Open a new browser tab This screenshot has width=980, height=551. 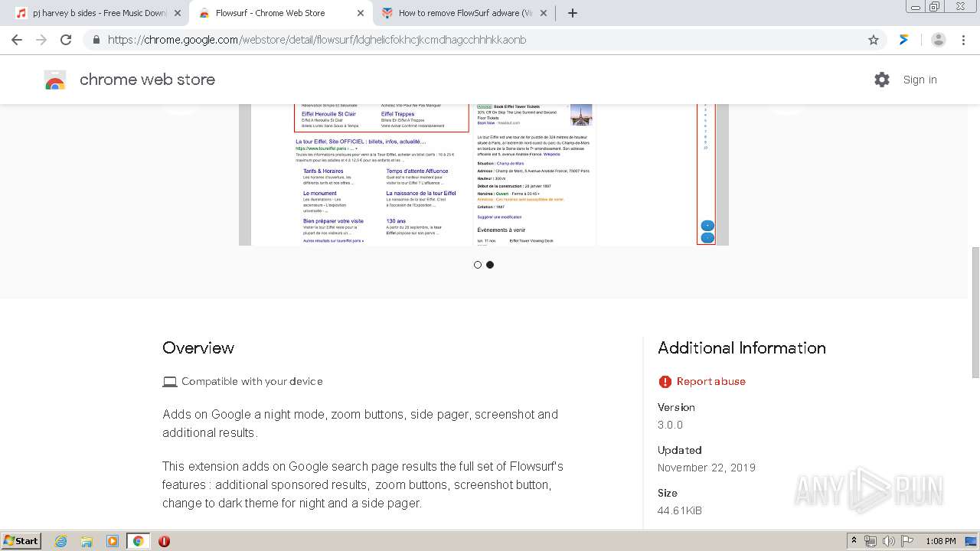click(x=573, y=13)
